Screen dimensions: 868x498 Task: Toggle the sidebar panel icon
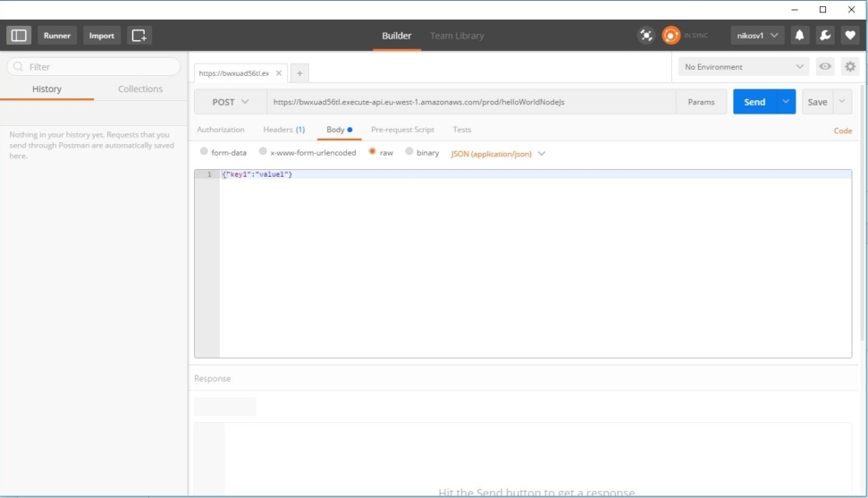pos(19,36)
